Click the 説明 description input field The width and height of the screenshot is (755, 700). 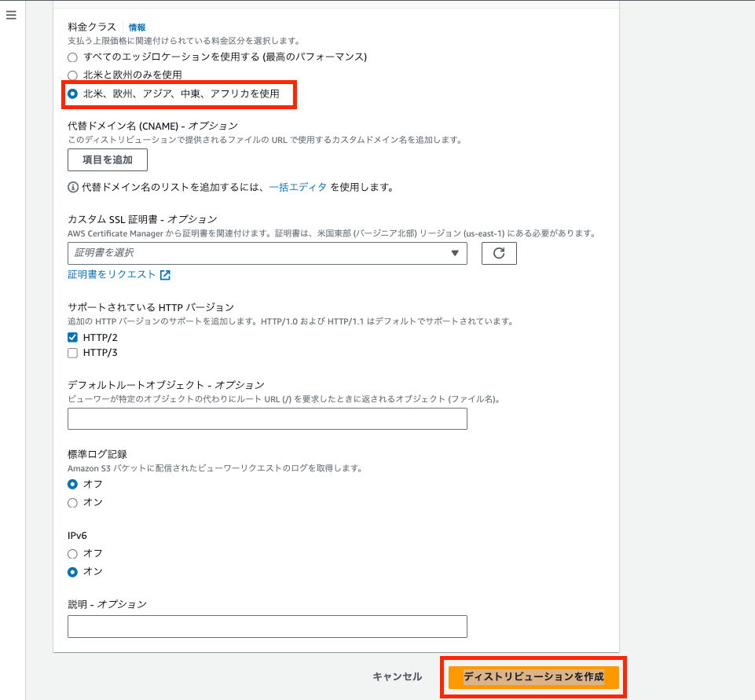[267, 626]
